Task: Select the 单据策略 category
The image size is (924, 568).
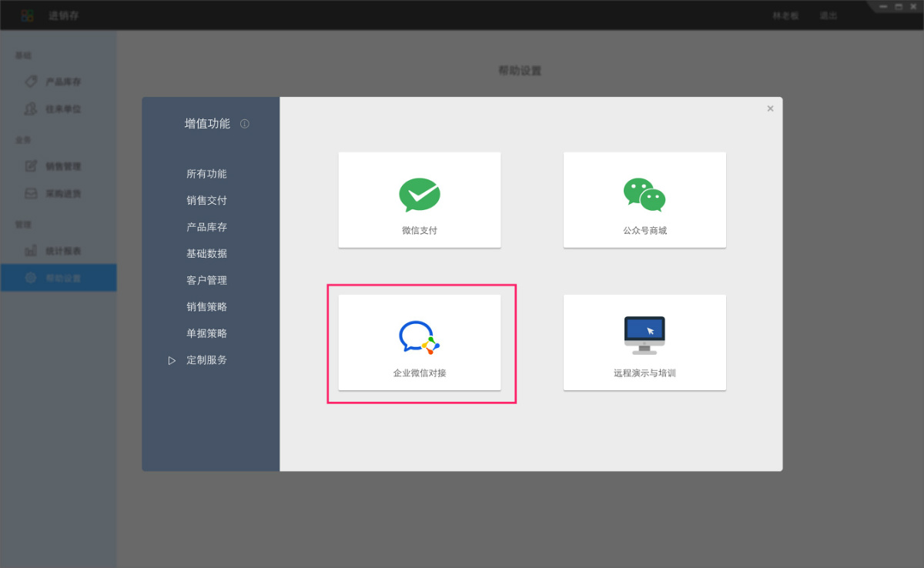Action: click(206, 333)
